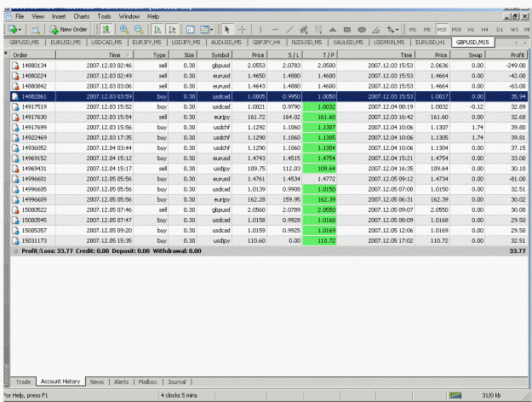Image resolution: width=532 pixels, height=402 pixels.
Task: Switch to M5 timeframe
Action: (x=427, y=30)
